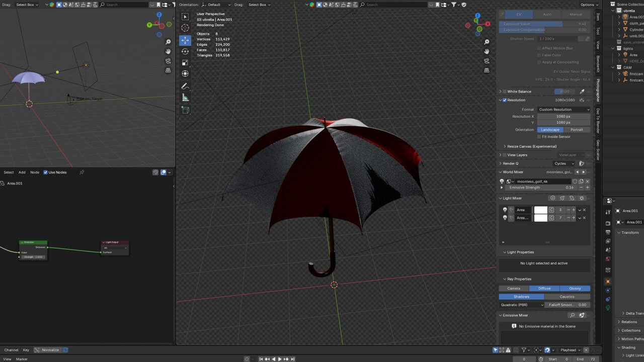Switch perspective/orthographic grid icon in main viewport
This screenshot has width=644, height=362.
(x=487, y=70)
